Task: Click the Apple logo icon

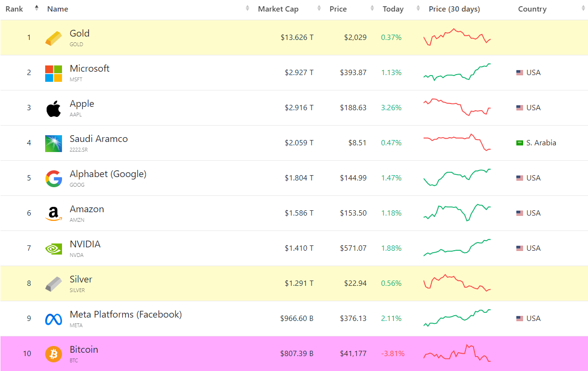Action: click(53, 108)
